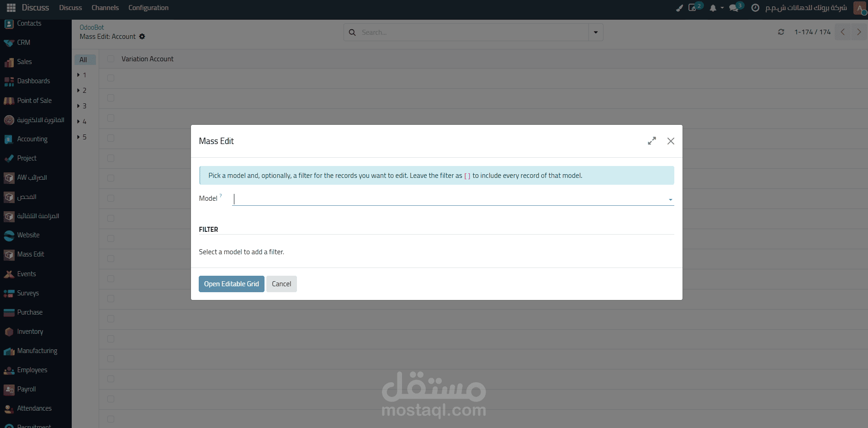The image size is (868, 428).
Task: Open the Channels menu
Action: [x=105, y=8]
